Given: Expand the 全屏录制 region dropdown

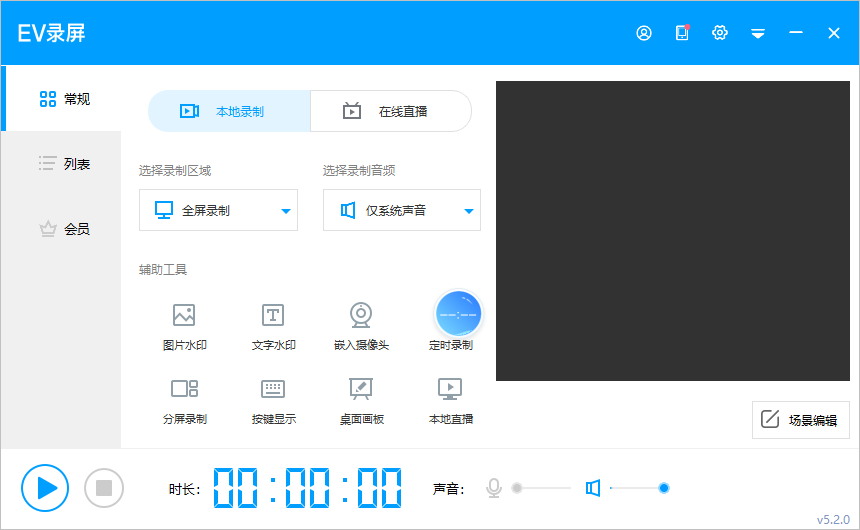Looking at the screenshot, I should [218, 210].
